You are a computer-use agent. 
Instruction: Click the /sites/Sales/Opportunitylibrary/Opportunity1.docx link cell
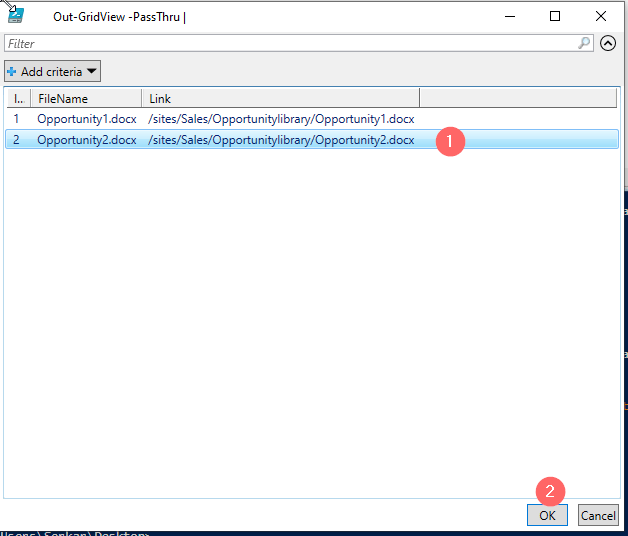(x=281, y=119)
